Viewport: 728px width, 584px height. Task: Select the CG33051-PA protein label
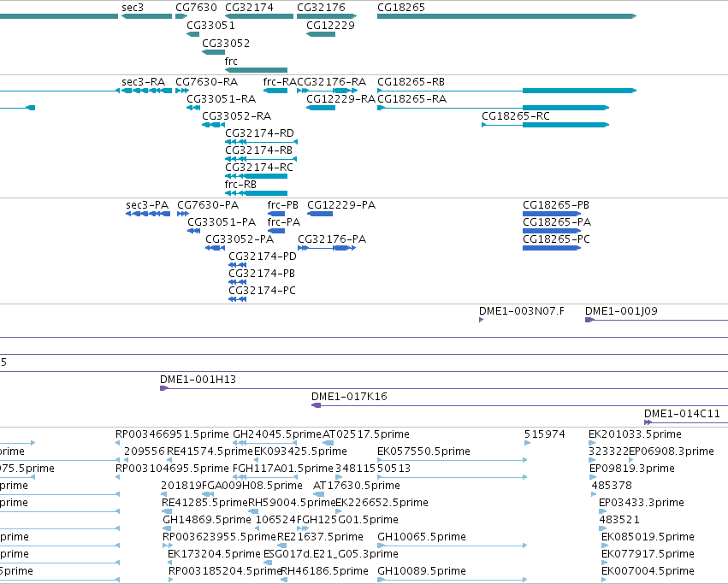point(222,222)
